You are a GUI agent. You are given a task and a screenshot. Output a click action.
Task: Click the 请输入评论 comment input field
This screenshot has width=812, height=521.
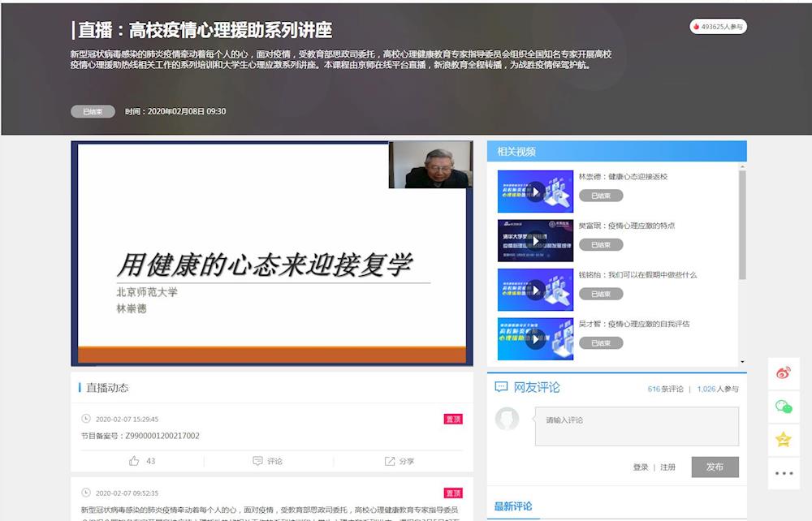click(x=636, y=426)
